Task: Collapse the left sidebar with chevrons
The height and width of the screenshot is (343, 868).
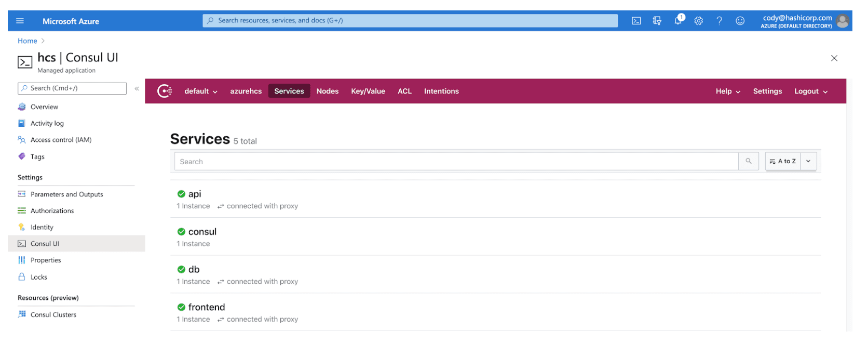Action: [137, 88]
